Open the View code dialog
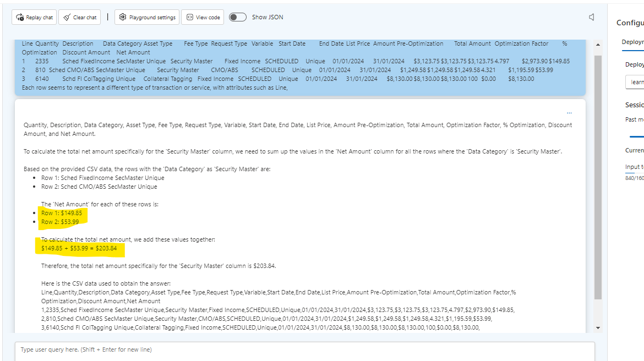Image resolution: width=644 pixels, height=361 pixels. [x=203, y=17]
